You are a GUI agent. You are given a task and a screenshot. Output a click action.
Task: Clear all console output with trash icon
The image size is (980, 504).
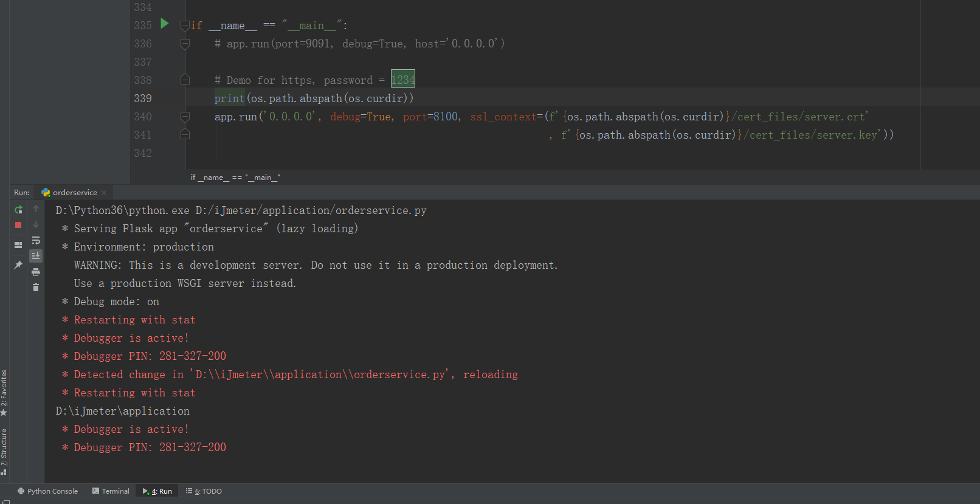point(36,288)
